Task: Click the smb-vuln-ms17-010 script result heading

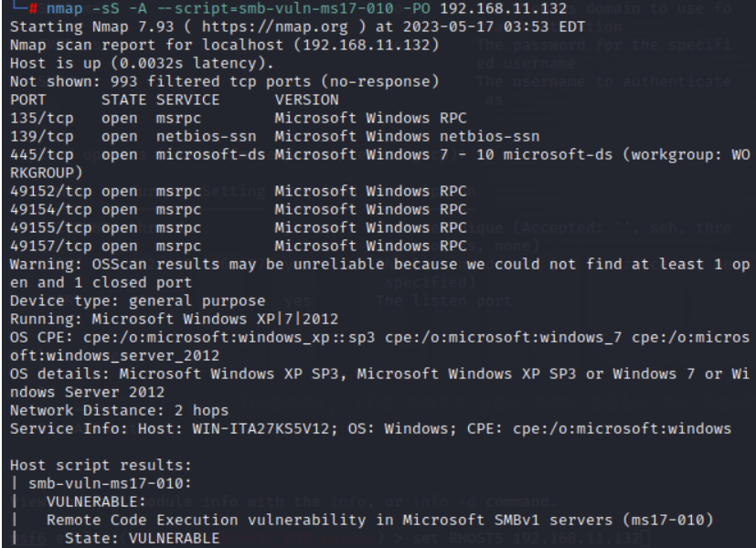Action: click(110, 483)
